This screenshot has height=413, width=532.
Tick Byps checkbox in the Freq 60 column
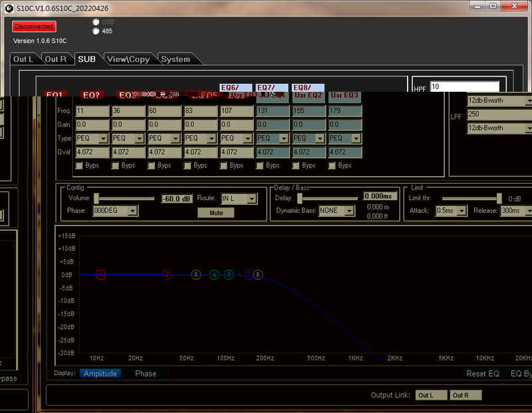point(152,166)
